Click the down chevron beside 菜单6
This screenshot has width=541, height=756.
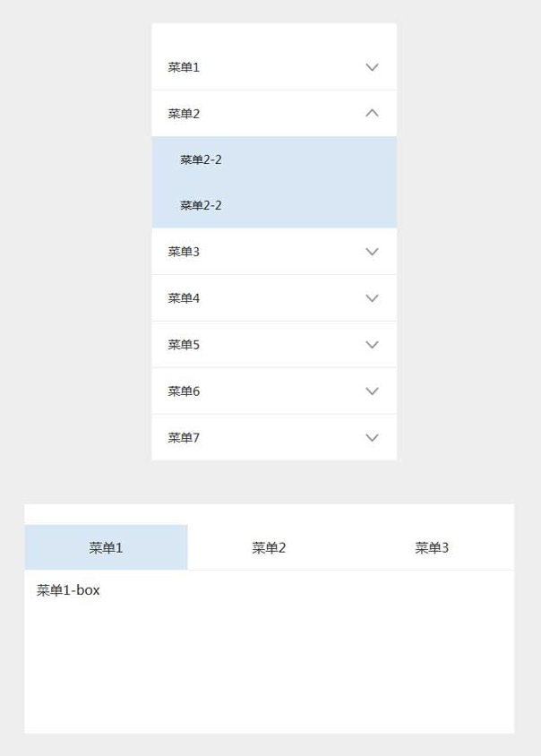click(373, 391)
